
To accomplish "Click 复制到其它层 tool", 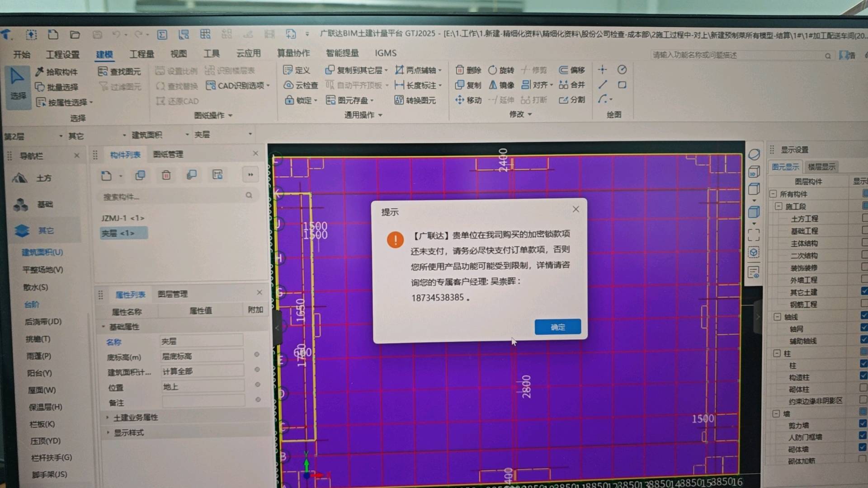I will tap(356, 70).
